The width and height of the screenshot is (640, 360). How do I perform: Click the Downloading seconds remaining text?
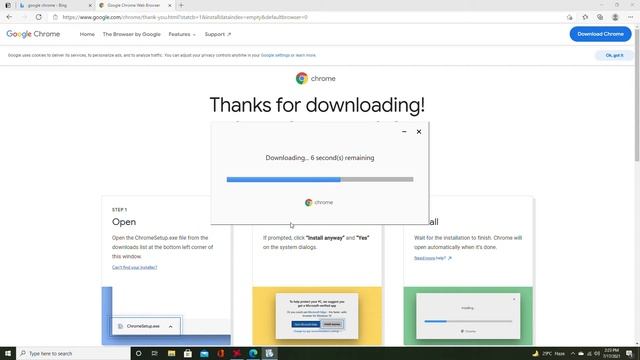click(x=320, y=158)
